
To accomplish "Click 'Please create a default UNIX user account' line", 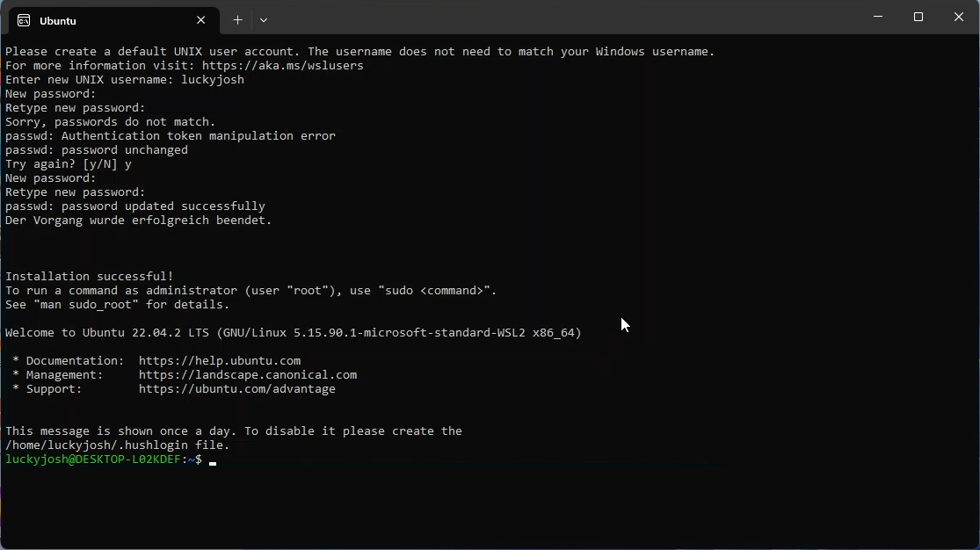I will 360,52.
